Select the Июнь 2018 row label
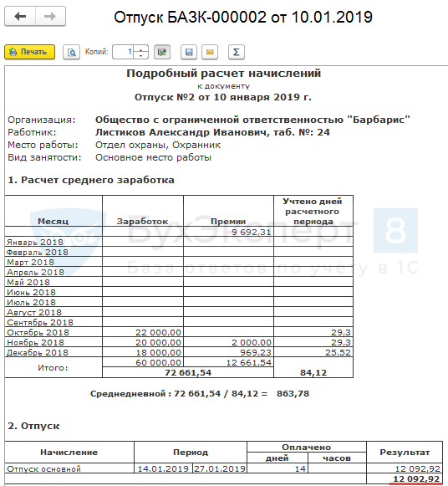The image size is (448, 486). 31,292
